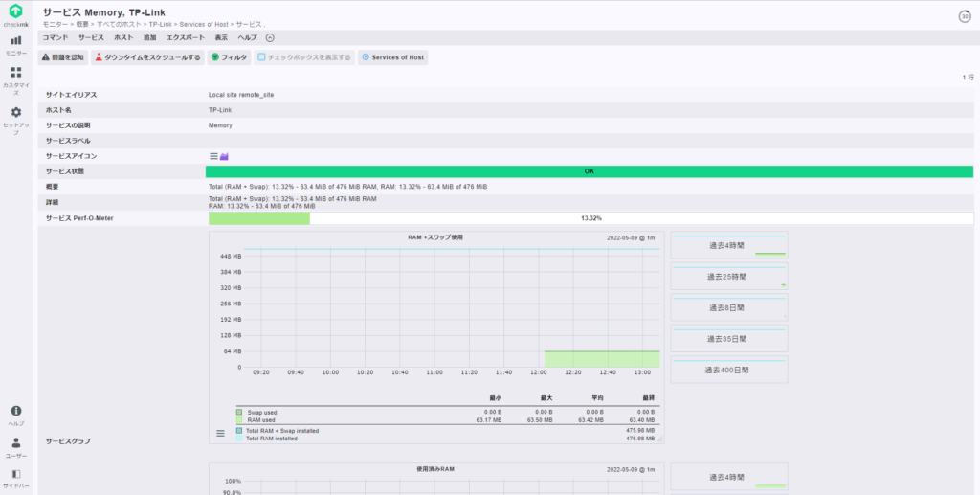Click the Total RAM installed legend swatch

click(238, 439)
